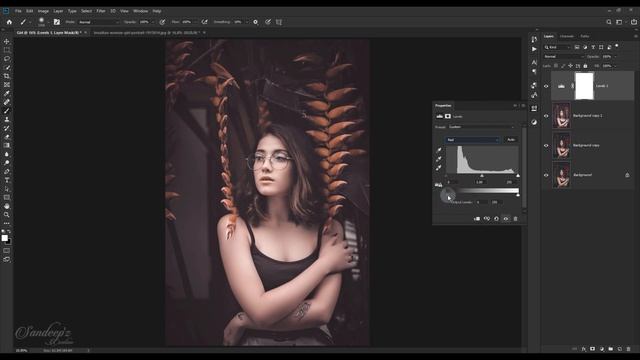This screenshot has height=360, width=640.
Task: Hide the Background copy 2 layer
Action: pyautogui.click(x=546, y=116)
